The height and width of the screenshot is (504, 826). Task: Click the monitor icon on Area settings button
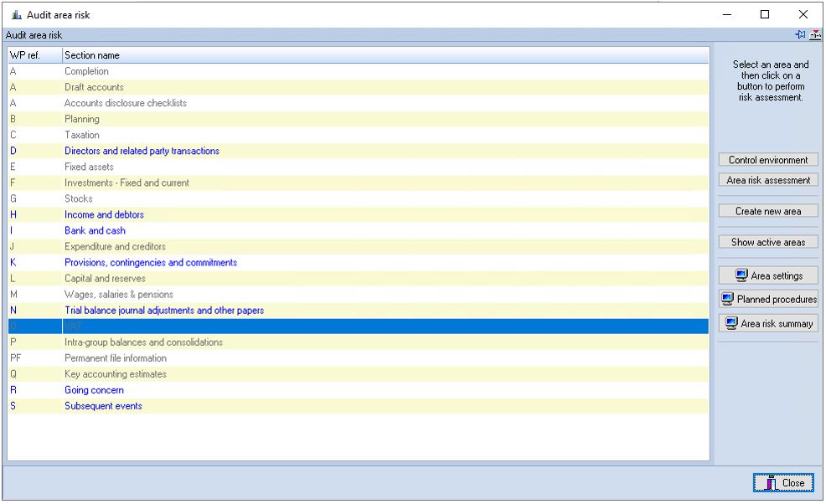pyautogui.click(x=741, y=275)
